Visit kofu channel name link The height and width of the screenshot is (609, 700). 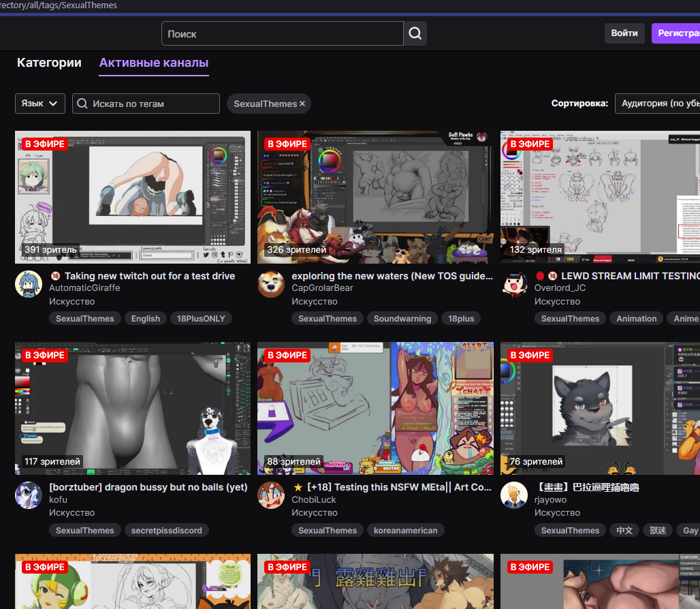click(x=58, y=499)
